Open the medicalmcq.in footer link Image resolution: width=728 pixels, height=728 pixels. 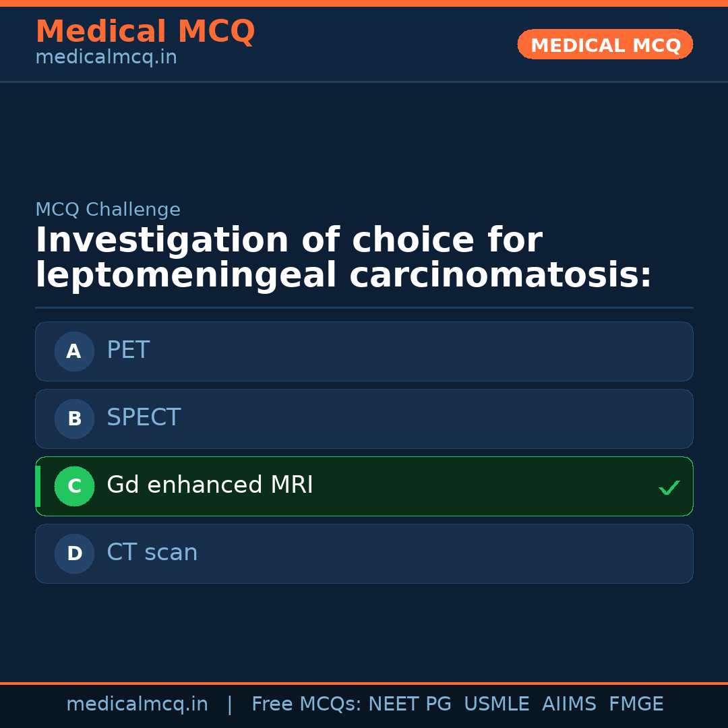tap(137, 704)
